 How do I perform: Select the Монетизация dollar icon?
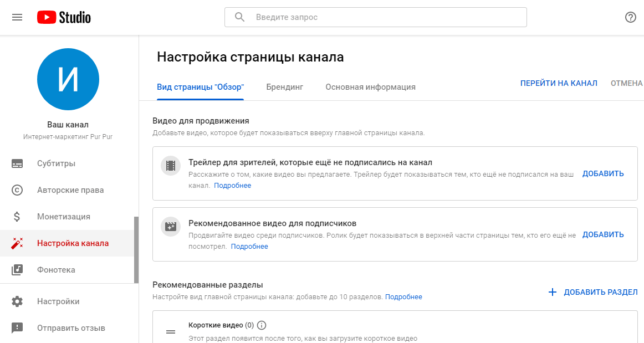pyautogui.click(x=17, y=216)
